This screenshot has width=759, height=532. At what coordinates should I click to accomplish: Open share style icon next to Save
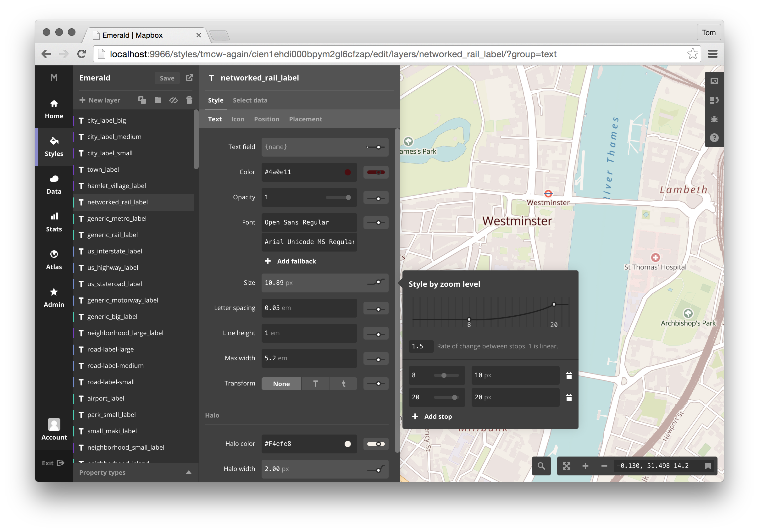coord(189,78)
